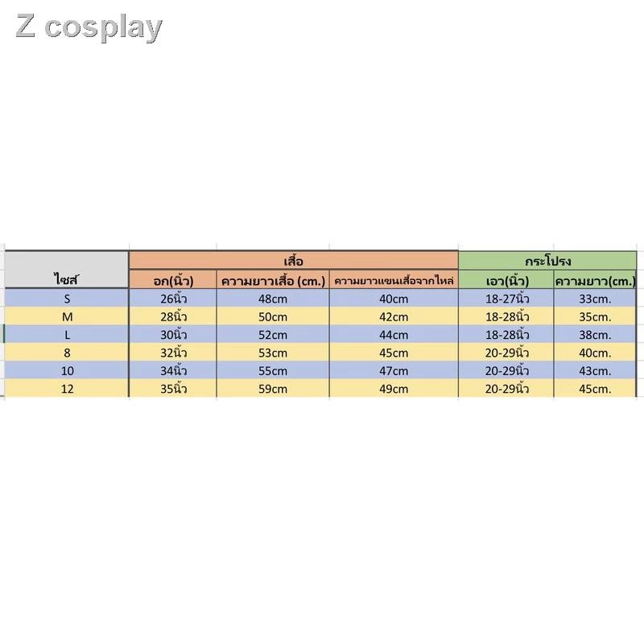
Task: Select the เสื้อ orange header cell
Action: [x=294, y=260]
